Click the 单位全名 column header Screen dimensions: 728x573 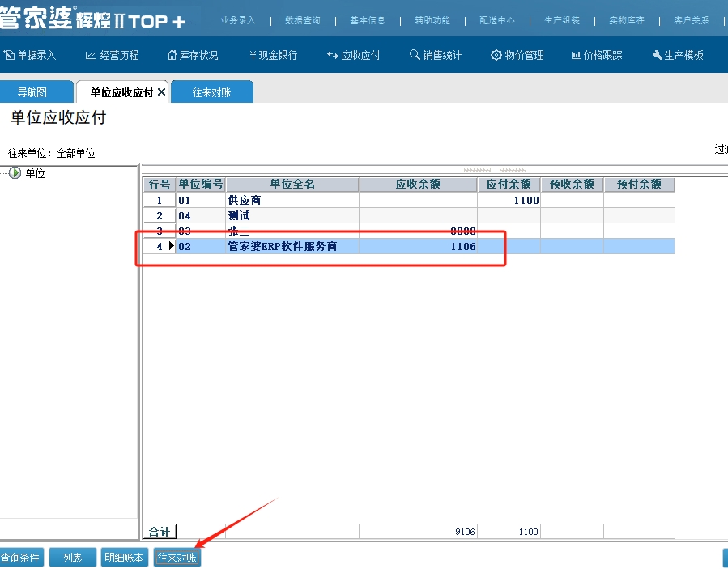click(292, 185)
